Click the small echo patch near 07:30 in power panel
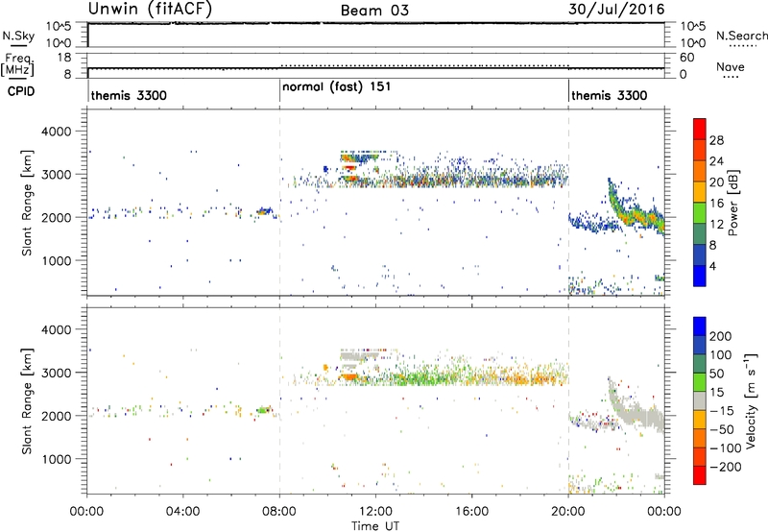 265,211
